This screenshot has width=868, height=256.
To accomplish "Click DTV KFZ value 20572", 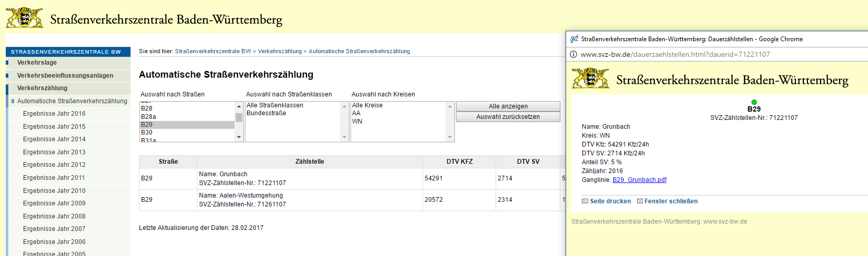I will point(433,200).
